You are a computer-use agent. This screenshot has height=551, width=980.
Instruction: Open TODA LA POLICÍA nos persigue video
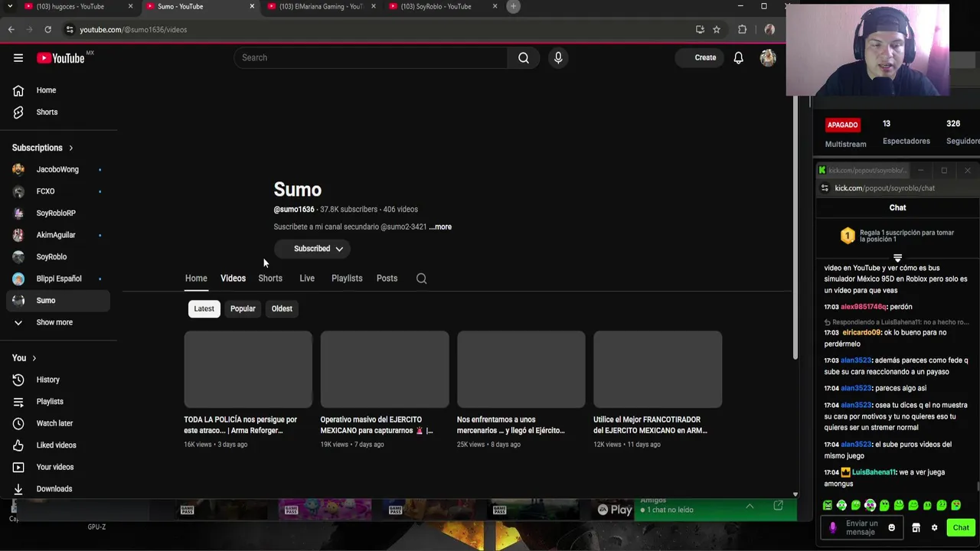point(240,425)
